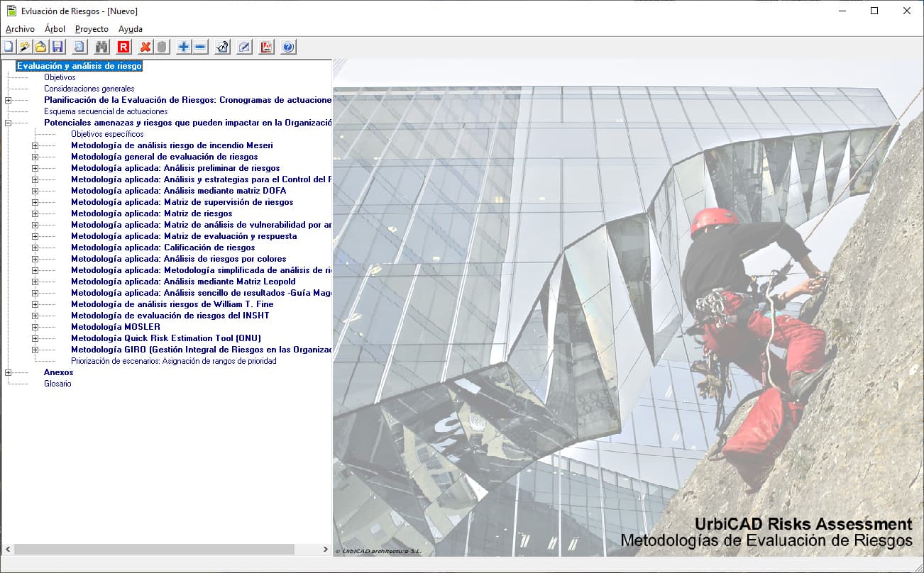924x573 pixels.
Task: Select root node Evaluación y análisis de riesgo
Action: pyautogui.click(x=79, y=66)
